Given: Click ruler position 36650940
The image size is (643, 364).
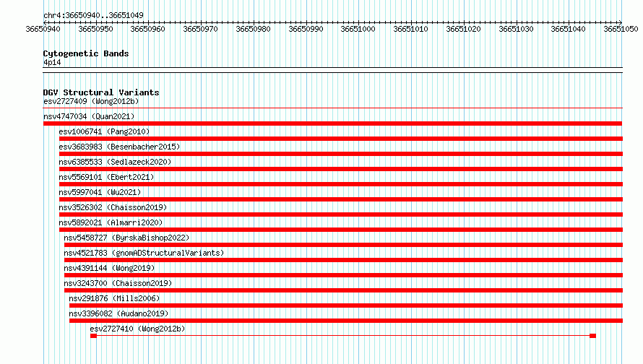Looking at the screenshot, I should 43,29.
